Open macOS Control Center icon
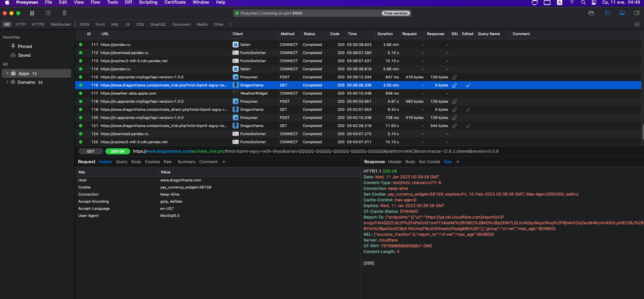The height and width of the screenshot is (299, 644). (x=594, y=2)
